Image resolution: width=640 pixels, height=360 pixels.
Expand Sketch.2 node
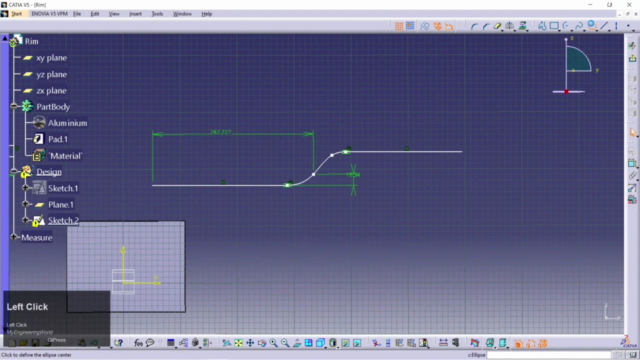25,220
